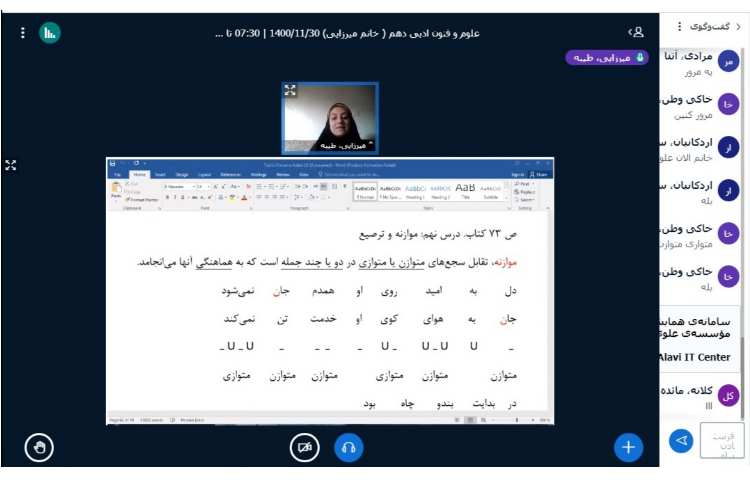Apply the Normal style in Word

pos(365,191)
